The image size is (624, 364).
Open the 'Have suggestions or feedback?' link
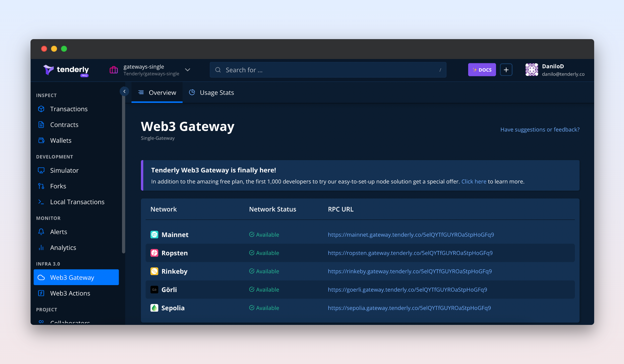tap(540, 130)
